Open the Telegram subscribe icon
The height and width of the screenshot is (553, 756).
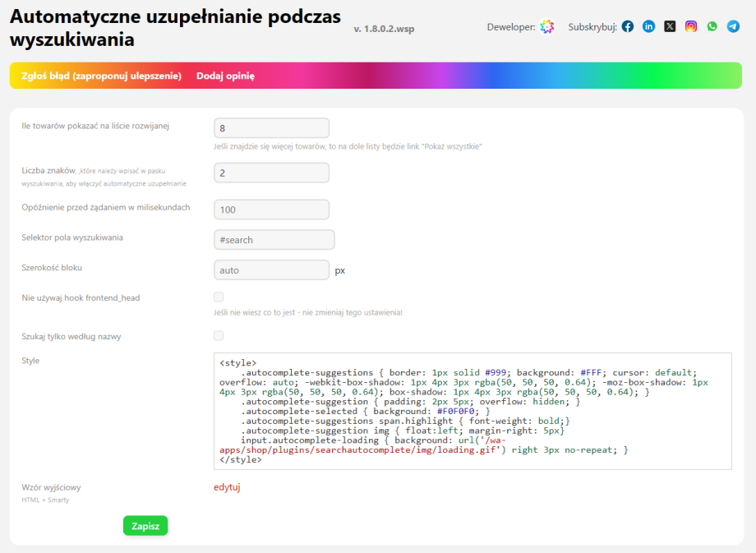(x=733, y=27)
